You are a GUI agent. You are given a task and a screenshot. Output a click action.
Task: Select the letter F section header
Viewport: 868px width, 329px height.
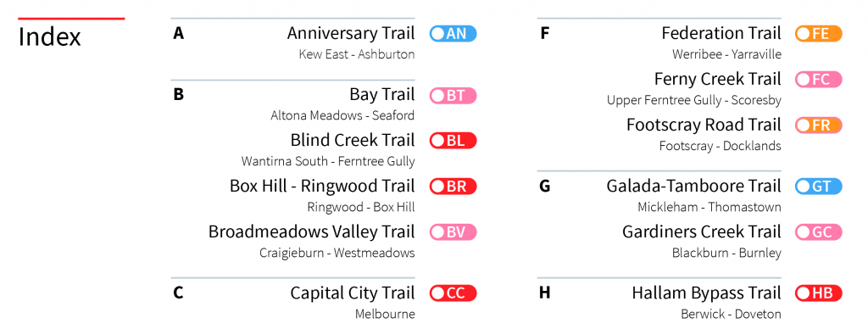pos(545,34)
